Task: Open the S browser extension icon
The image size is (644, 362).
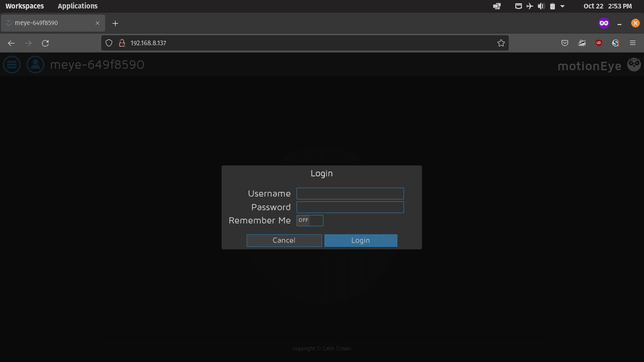Action: click(x=615, y=43)
